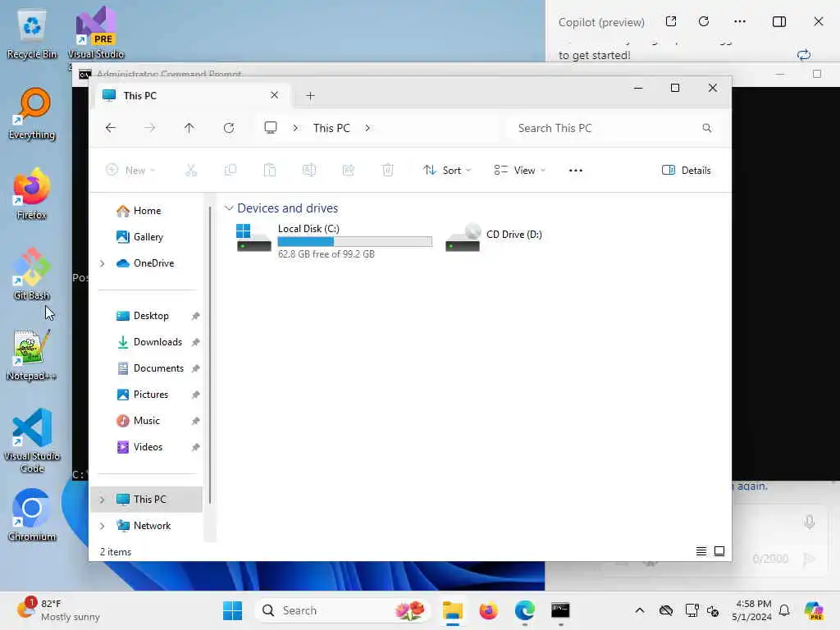Image resolution: width=840 pixels, height=630 pixels.
Task: Click the Copilot microphone icon
Action: point(810,522)
